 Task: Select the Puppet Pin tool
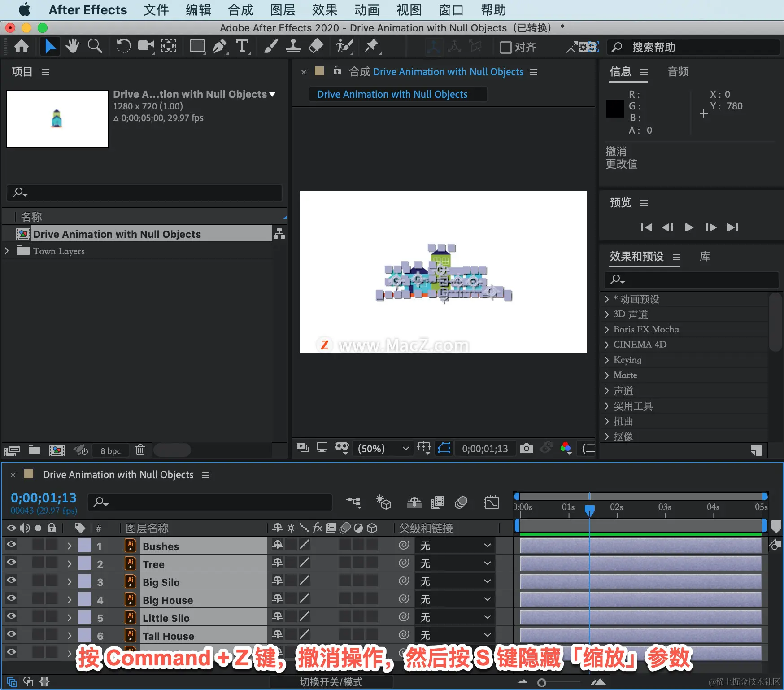click(372, 46)
